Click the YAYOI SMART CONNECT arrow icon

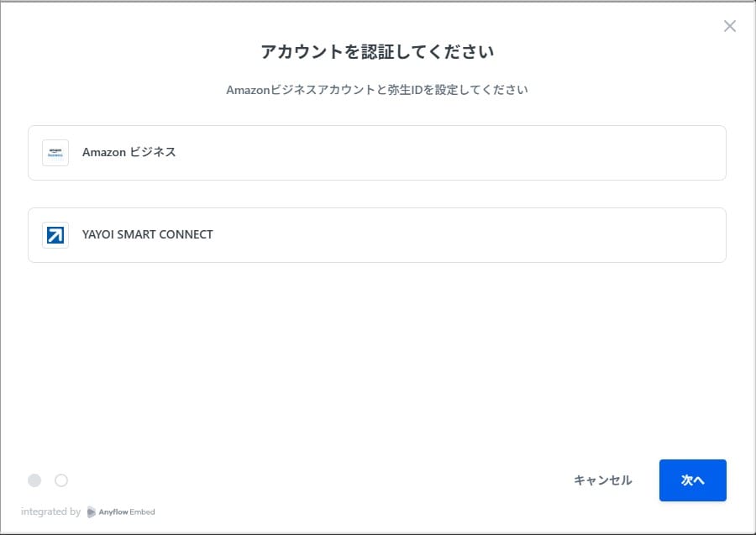point(55,235)
